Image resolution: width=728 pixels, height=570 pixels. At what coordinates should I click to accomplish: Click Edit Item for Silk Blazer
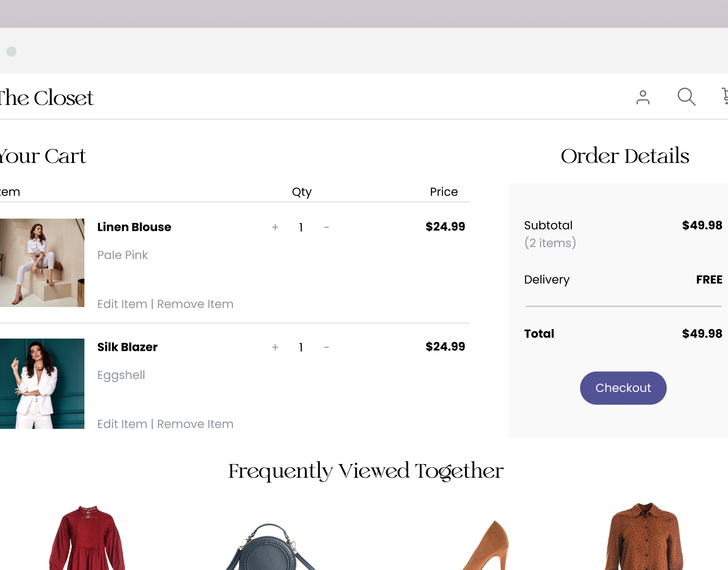(122, 424)
